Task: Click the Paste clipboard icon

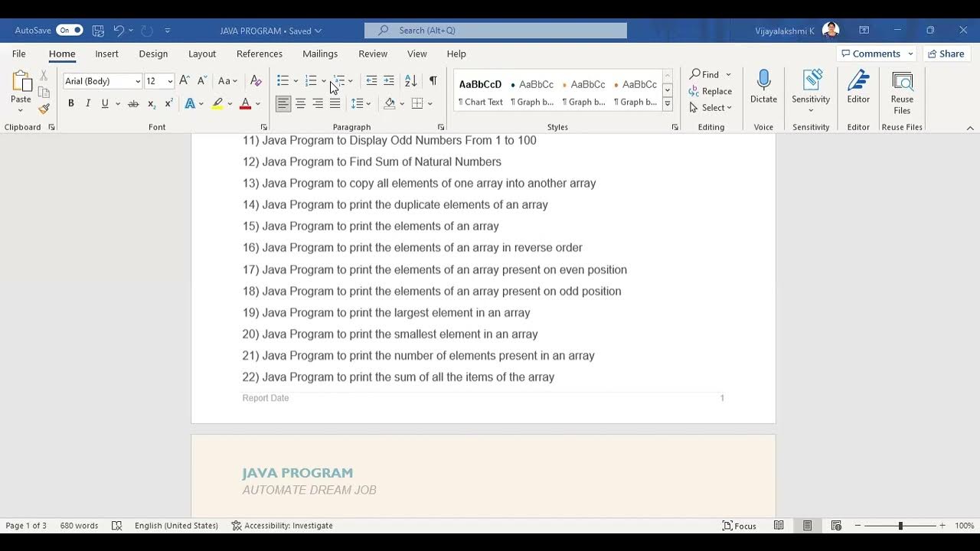Action: click(21, 81)
